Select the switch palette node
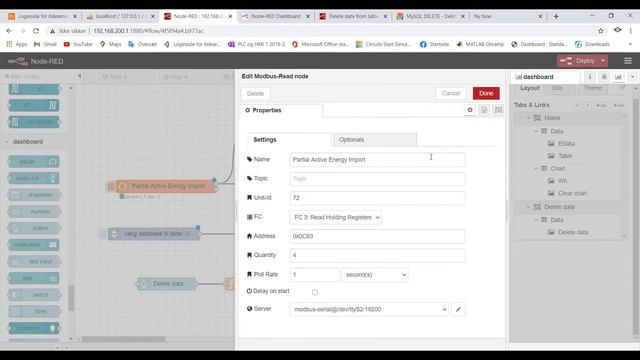Viewport: 640px width, 360px height. 34,295
